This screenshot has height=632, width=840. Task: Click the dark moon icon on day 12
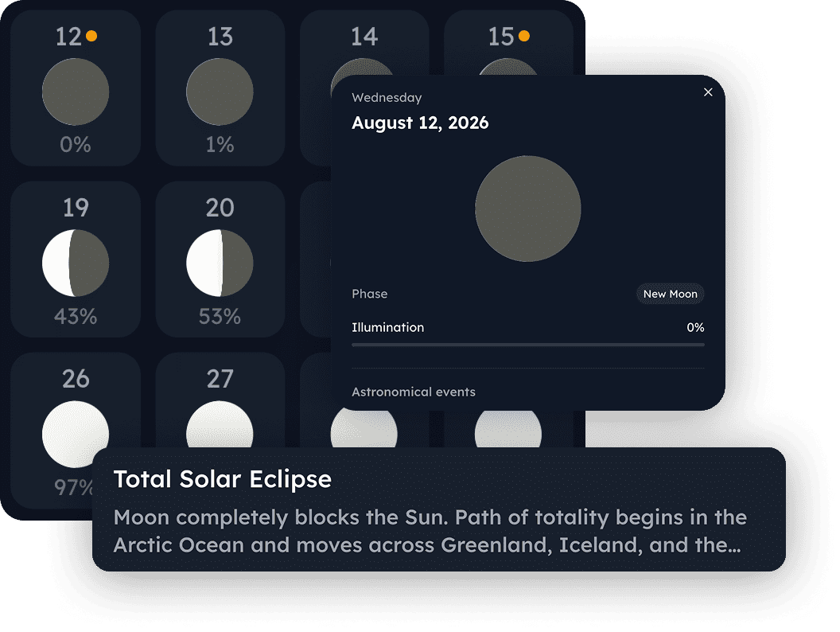click(x=76, y=92)
